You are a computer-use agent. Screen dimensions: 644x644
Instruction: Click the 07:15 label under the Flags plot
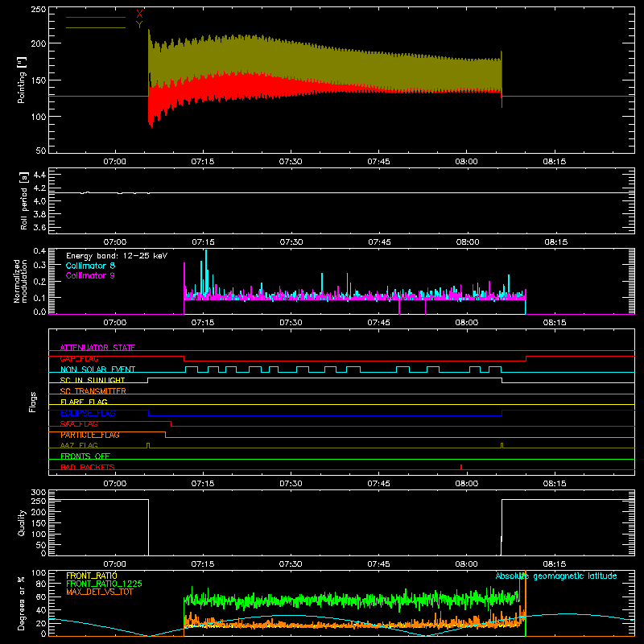click(x=203, y=484)
